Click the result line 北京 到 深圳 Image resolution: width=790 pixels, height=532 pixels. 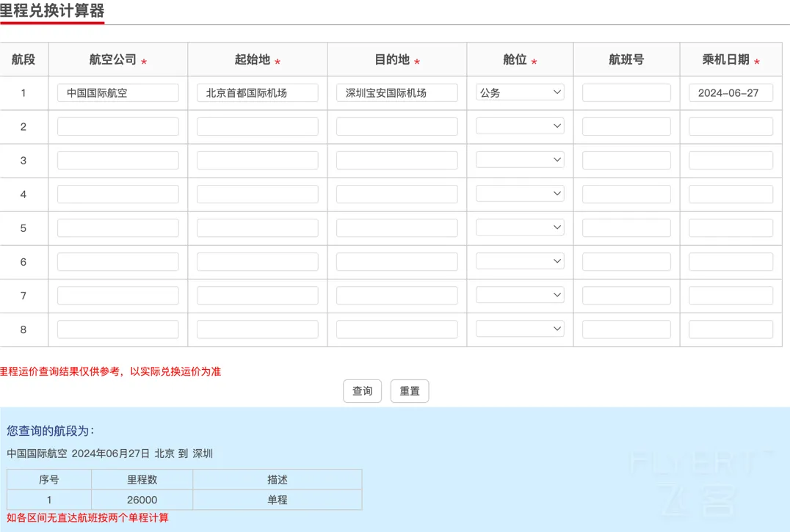pyautogui.click(x=184, y=453)
